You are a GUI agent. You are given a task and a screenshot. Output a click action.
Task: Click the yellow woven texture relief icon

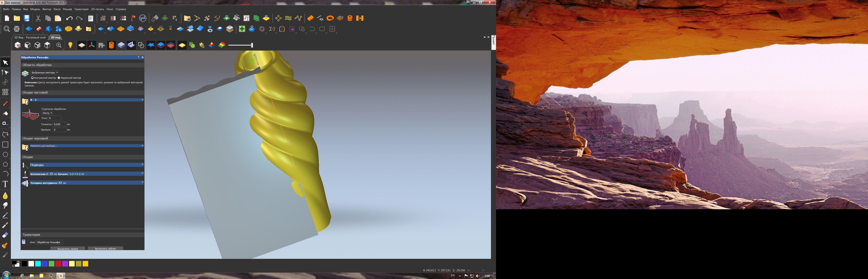(68, 29)
